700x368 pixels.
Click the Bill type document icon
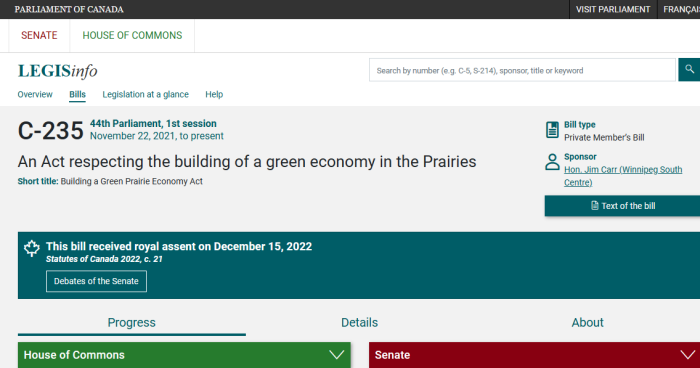point(552,130)
